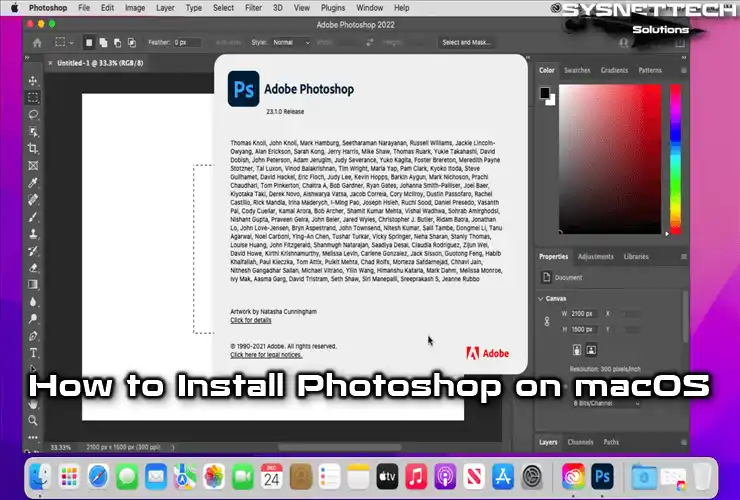Open the Edit Toolbar three-dots menu

click(33, 437)
